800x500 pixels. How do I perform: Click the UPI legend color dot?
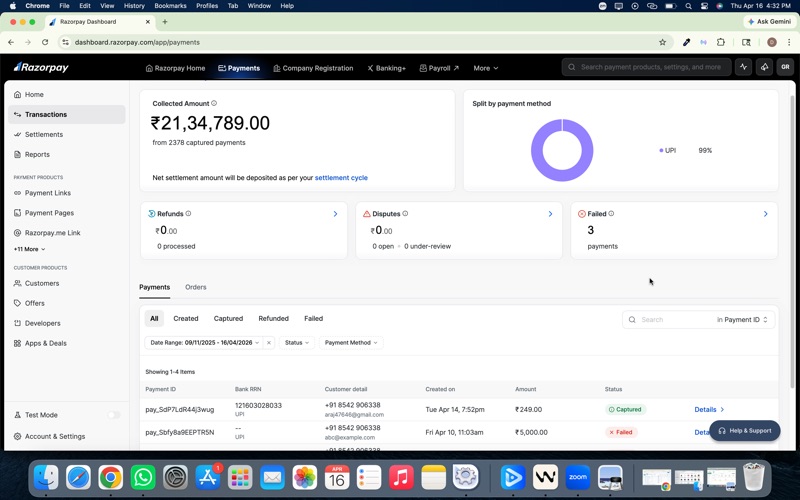[661, 151]
